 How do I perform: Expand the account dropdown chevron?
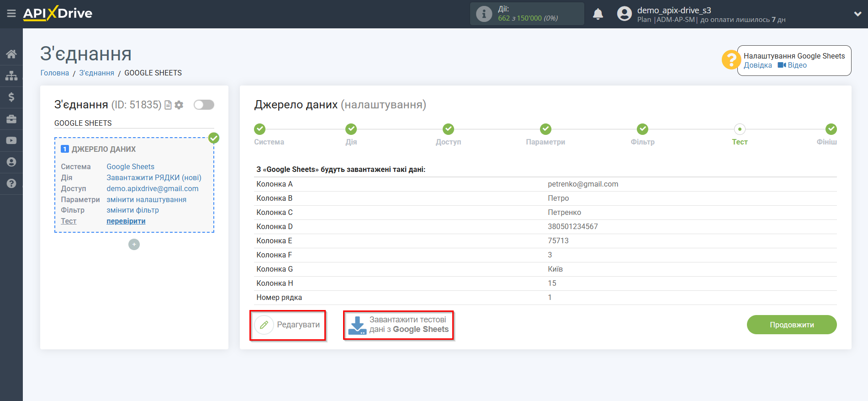857,14
